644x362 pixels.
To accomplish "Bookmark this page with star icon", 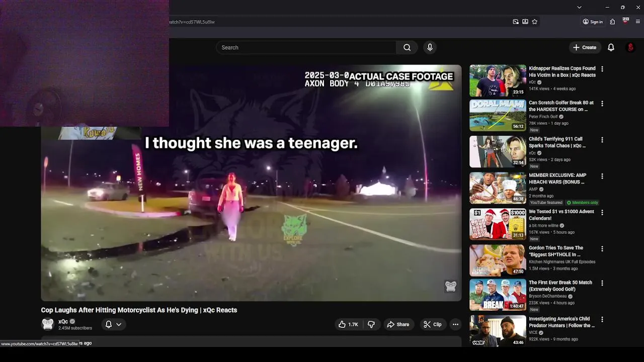I will tap(534, 22).
